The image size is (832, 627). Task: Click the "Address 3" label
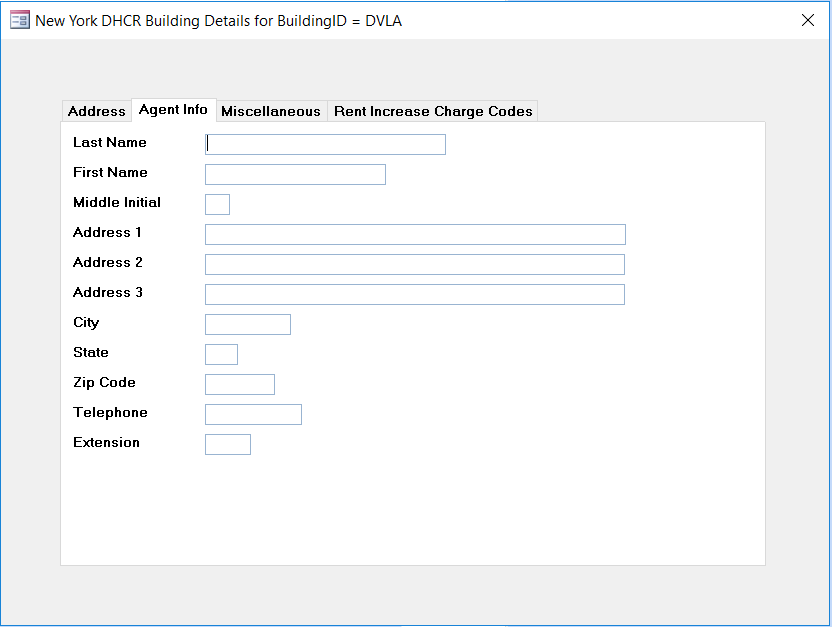tap(108, 292)
